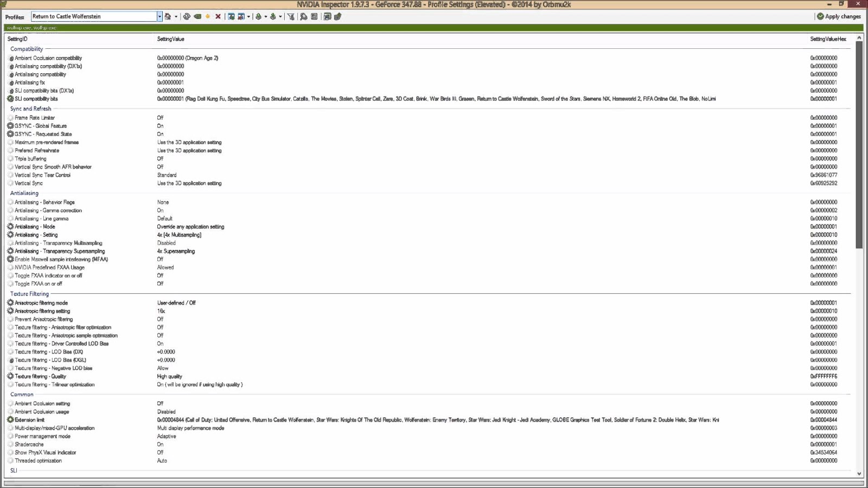The width and height of the screenshot is (868, 488).
Task: Click the 'High quality' value
Action: click(170, 376)
